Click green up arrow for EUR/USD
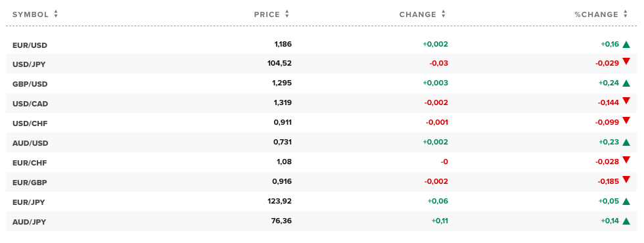Image resolution: width=644 pixels, height=243 pixels. pyautogui.click(x=626, y=45)
